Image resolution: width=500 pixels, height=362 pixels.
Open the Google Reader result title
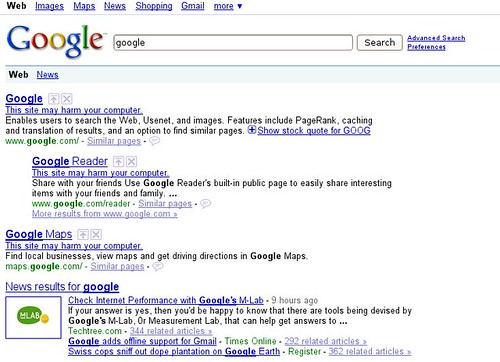click(x=70, y=161)
